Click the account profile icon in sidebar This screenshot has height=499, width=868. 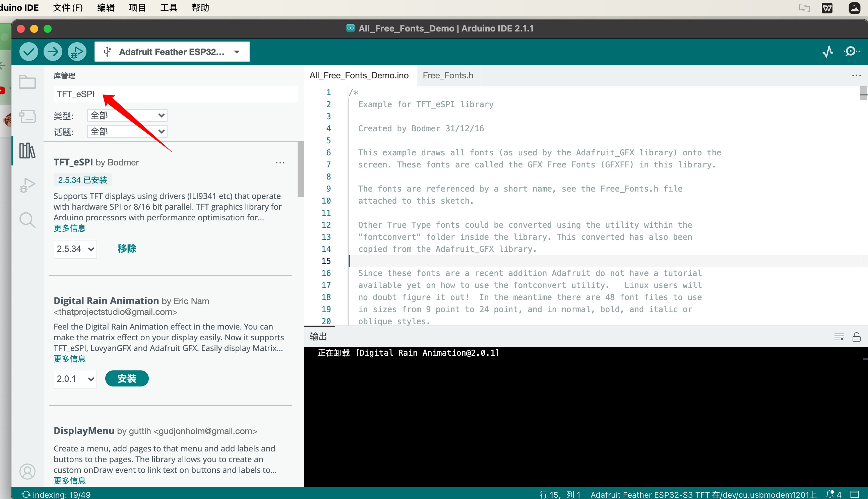pos(27,472)
